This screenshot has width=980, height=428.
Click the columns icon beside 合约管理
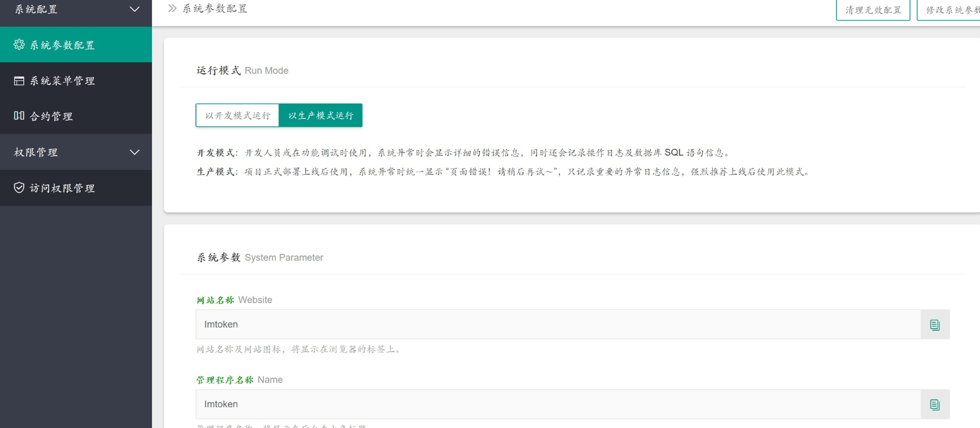coord(19,116)
